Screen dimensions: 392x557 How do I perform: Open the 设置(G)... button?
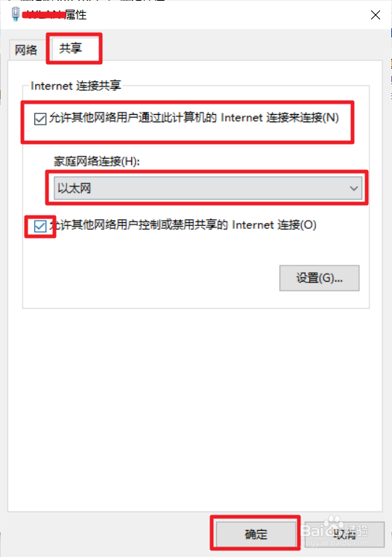click(319, 278)
